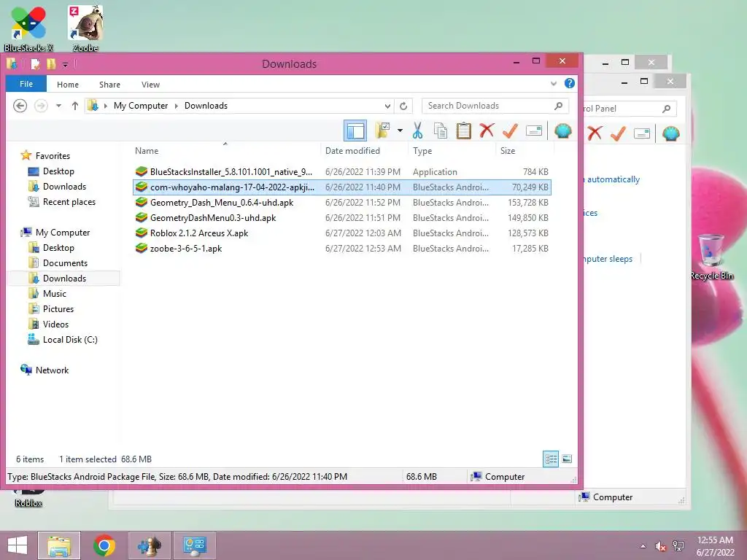Open Pictures folder in navigation pane
The width and height of the screenshot is (747, 560).
point(51,309)
